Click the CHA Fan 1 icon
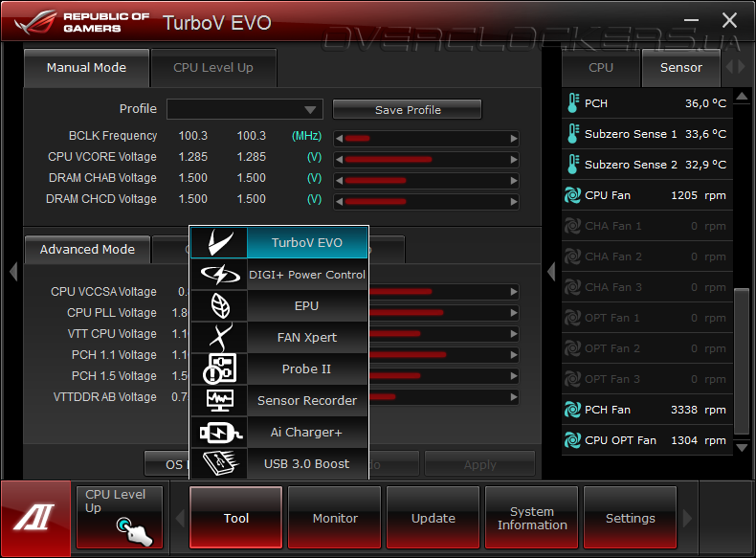The height and width of the screenshot is (558, 756). 573,226
